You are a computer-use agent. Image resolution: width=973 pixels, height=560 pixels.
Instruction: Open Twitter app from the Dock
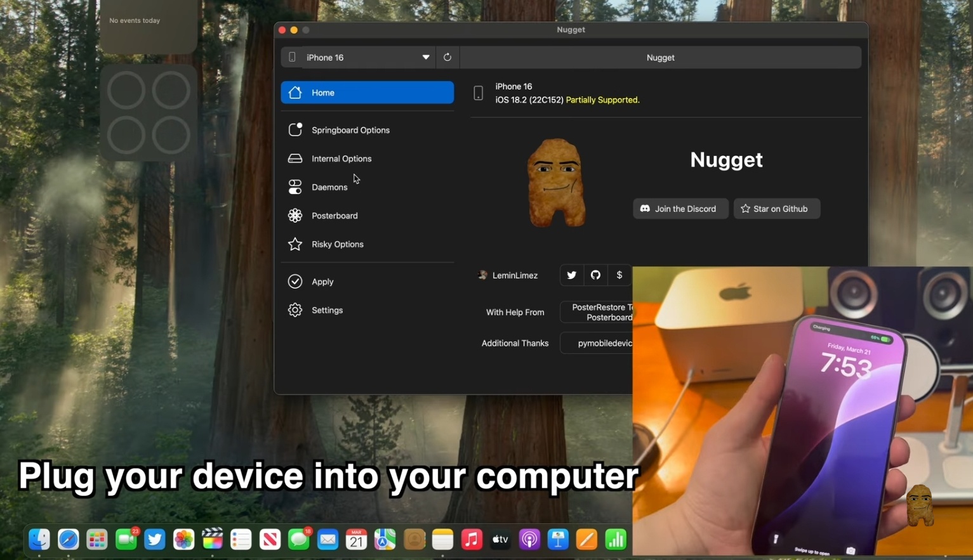click(x=155, y=539)
